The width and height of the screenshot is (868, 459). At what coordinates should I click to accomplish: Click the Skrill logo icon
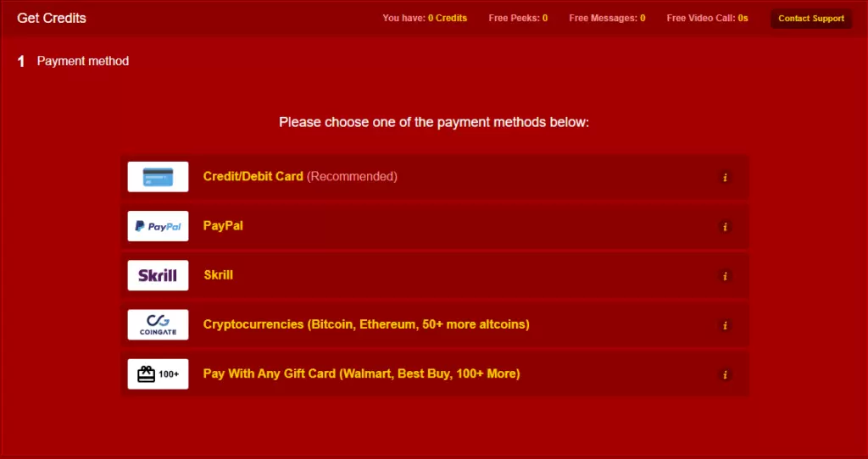click(158, 275)
